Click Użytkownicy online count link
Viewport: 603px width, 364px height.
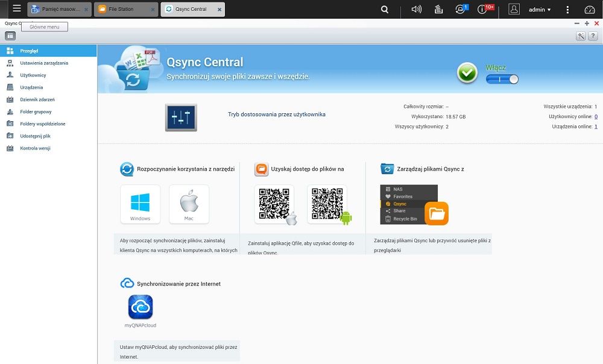[596, 116]
